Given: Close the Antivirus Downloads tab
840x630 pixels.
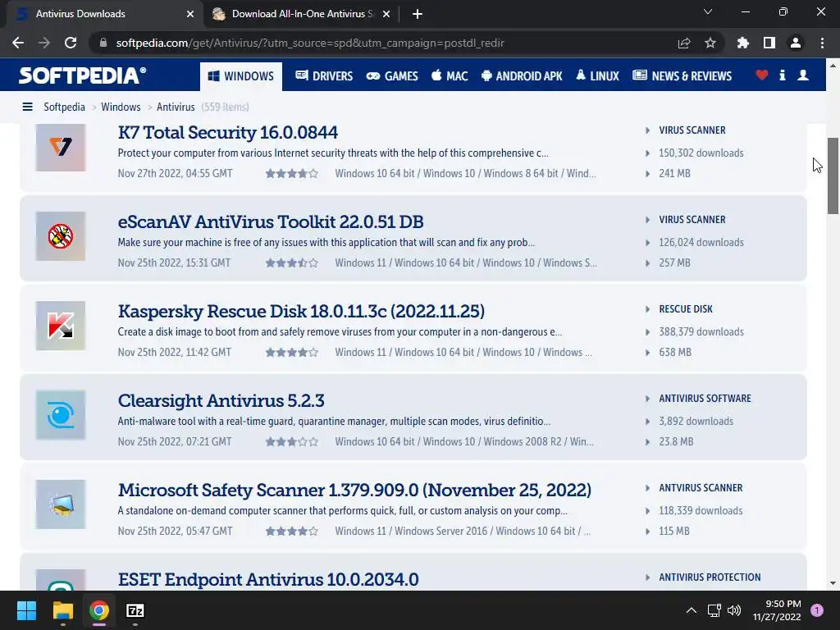Looking at the screenshot, I should click(x=190, y=14).
